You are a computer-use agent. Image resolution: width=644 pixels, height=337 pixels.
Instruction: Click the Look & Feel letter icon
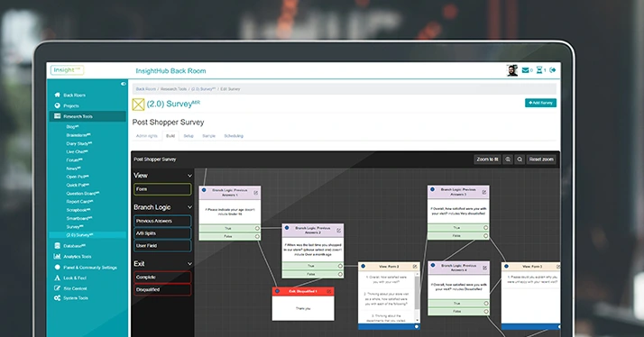[x=57, y=278]
